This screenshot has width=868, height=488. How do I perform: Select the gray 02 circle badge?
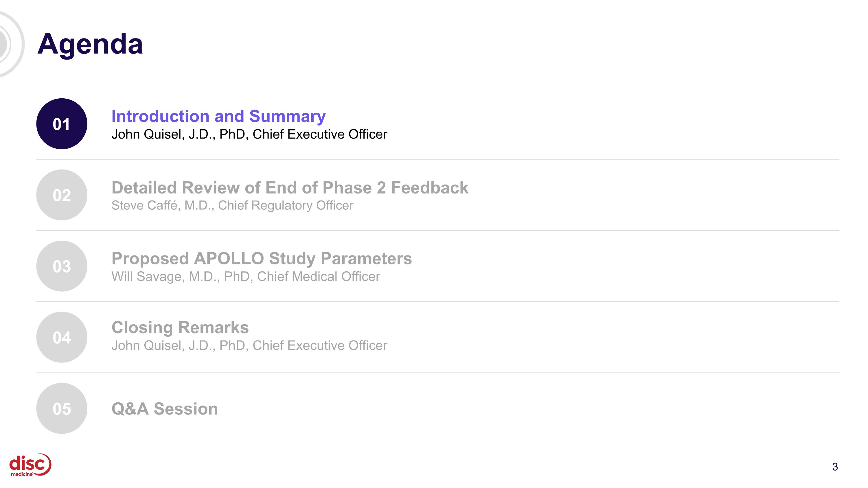pos(62,195)
